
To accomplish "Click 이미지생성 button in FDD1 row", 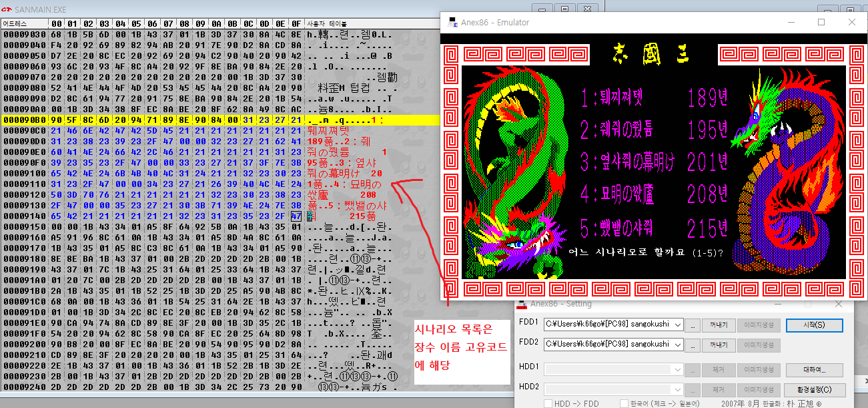I will [759, 325].
